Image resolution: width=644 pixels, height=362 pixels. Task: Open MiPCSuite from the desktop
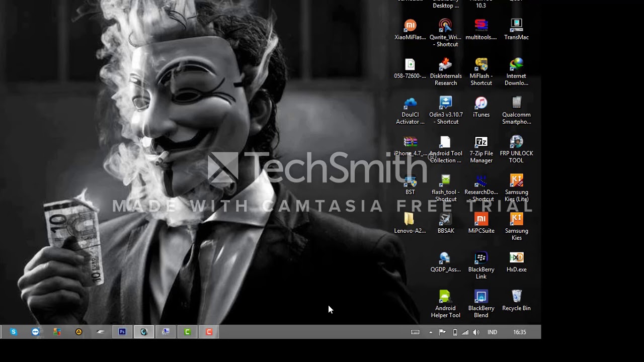481,223
